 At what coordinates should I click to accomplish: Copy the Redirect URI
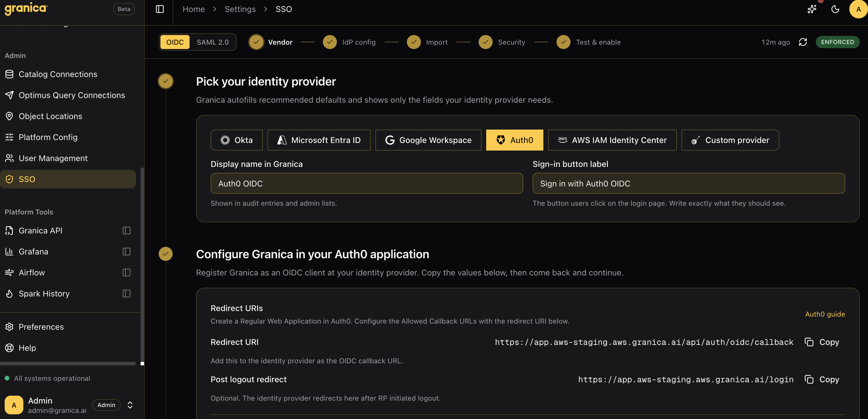pos(822,342)
